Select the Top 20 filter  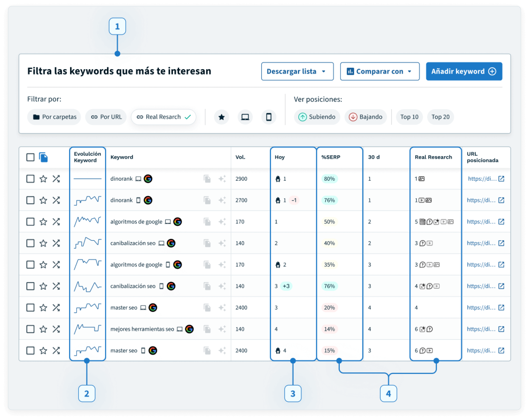pos(441,117)
